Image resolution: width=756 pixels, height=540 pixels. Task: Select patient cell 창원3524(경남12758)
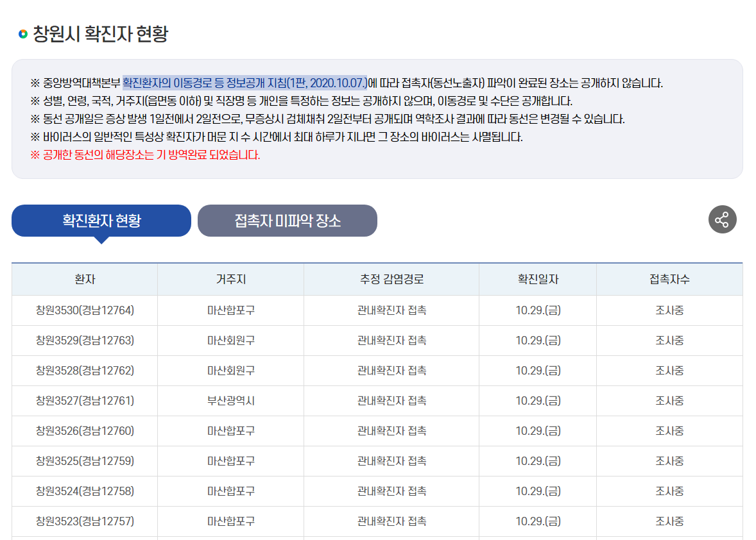(x=85, y=491)
